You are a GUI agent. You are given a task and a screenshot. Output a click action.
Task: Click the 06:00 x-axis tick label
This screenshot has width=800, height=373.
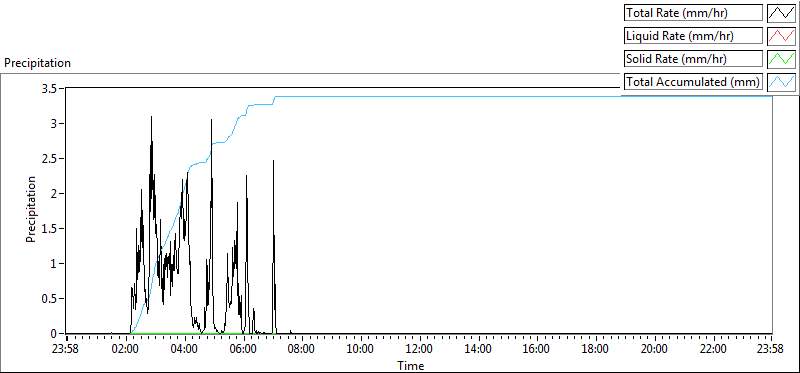[x=243, y=350]
